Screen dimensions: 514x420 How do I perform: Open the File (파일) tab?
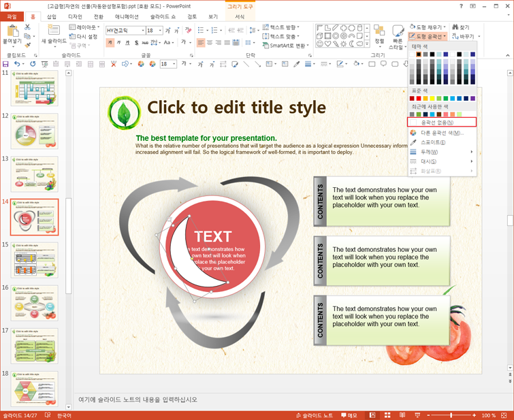[x=12, y=16]
